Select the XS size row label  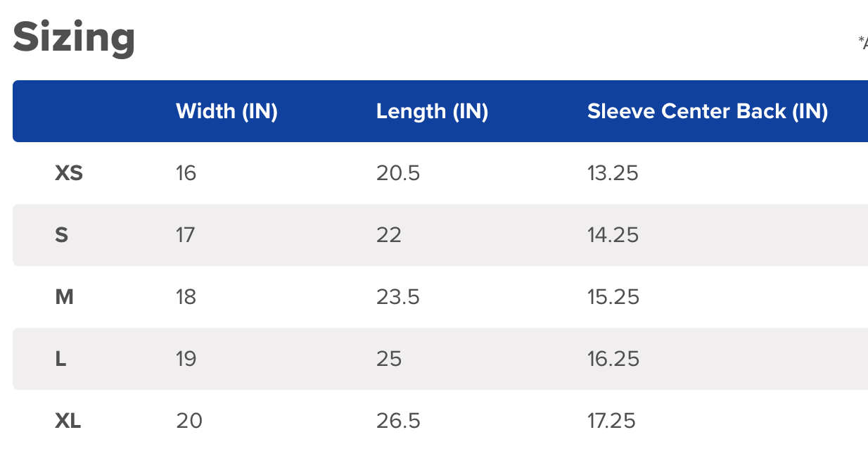pos(69,173)
